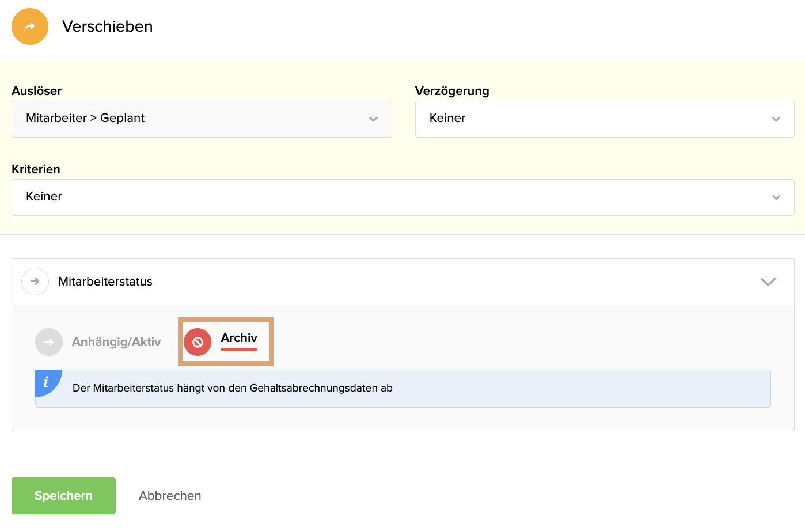Open the Verzögerung dropdown set to Keiner
The width and height of the screenshot is (805, 532).
605,119
